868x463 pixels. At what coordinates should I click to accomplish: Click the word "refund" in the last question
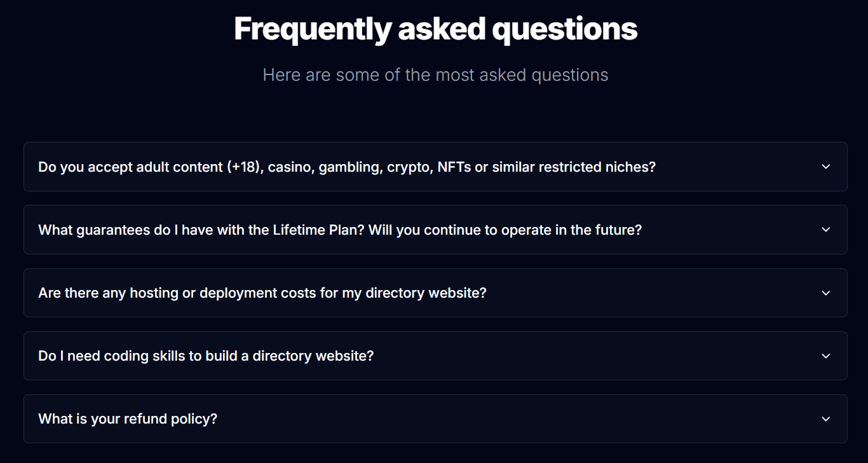pos(147,419)
